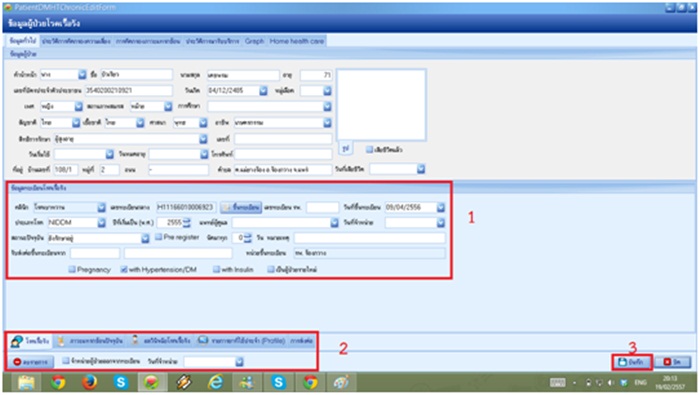Select the first bottom tab with person icon

30,341
